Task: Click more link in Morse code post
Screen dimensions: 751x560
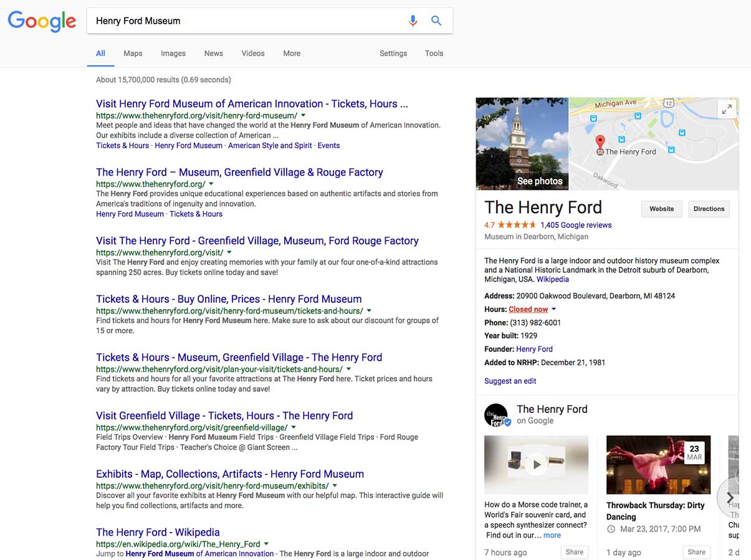Action: coord(552,535)
